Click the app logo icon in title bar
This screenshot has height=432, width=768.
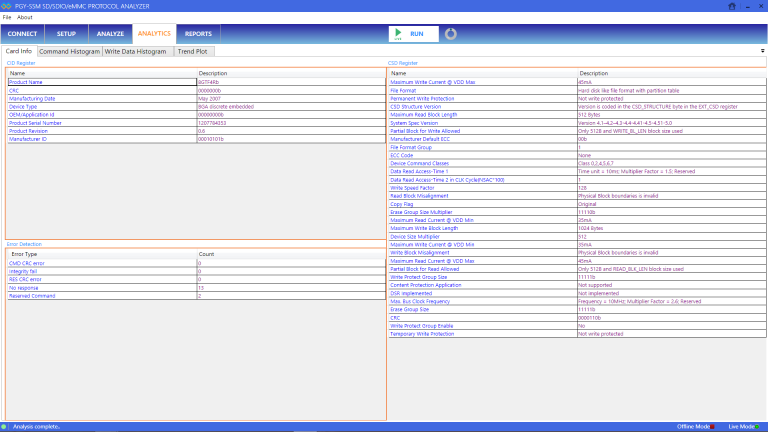coord(6,6)
